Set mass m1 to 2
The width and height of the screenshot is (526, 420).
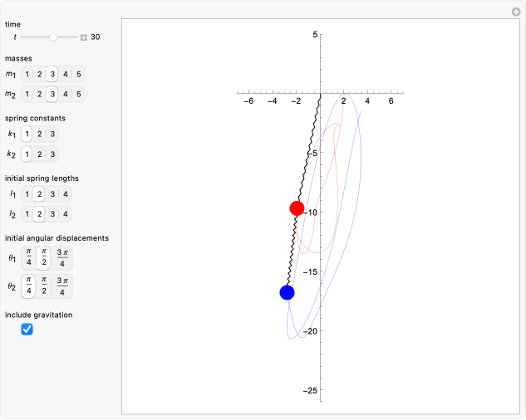(40, 74)
